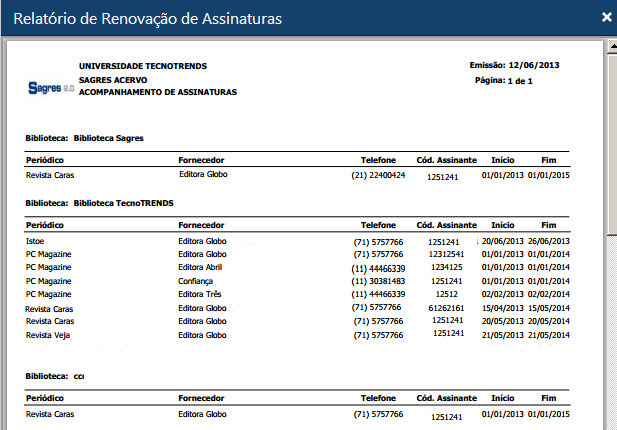Screen dimensions: 617x430
Task: Click phone number (21) 22400424
Action: (378, 175)
